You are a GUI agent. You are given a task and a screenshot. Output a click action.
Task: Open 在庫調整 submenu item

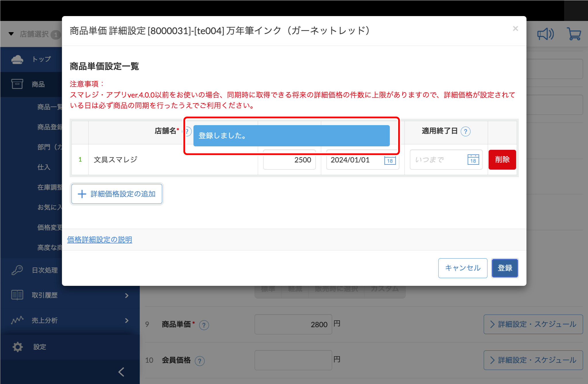(50, 187)
